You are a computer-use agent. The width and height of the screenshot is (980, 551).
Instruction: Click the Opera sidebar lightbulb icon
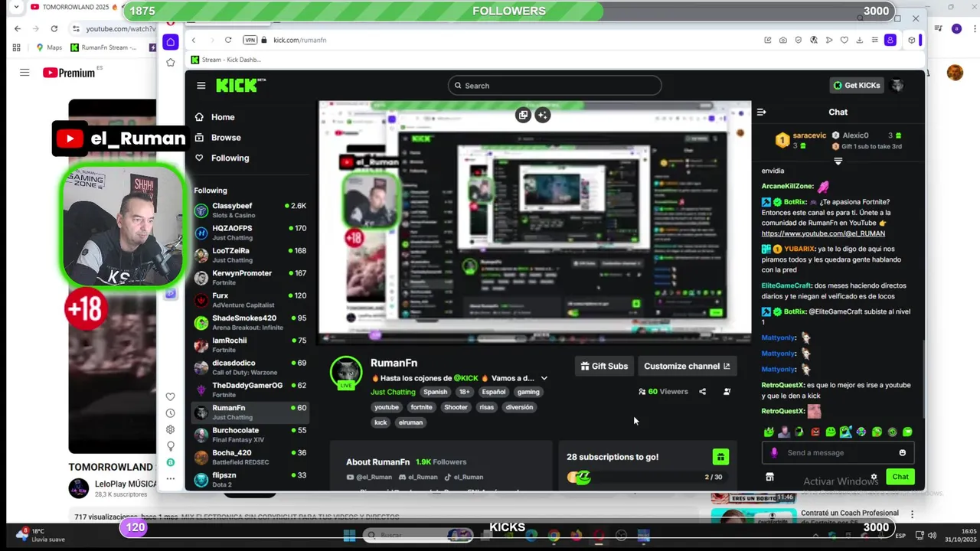pos(170,446)
